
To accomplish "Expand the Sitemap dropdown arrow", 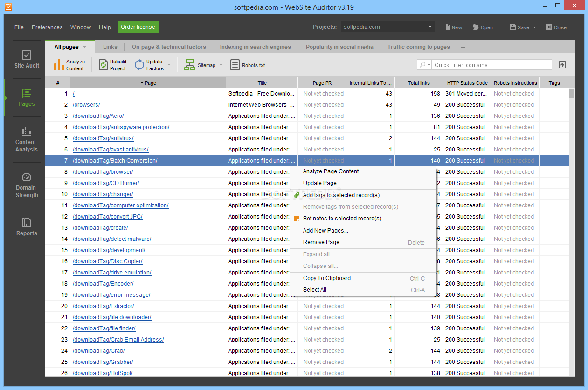I will pos(221,65).
